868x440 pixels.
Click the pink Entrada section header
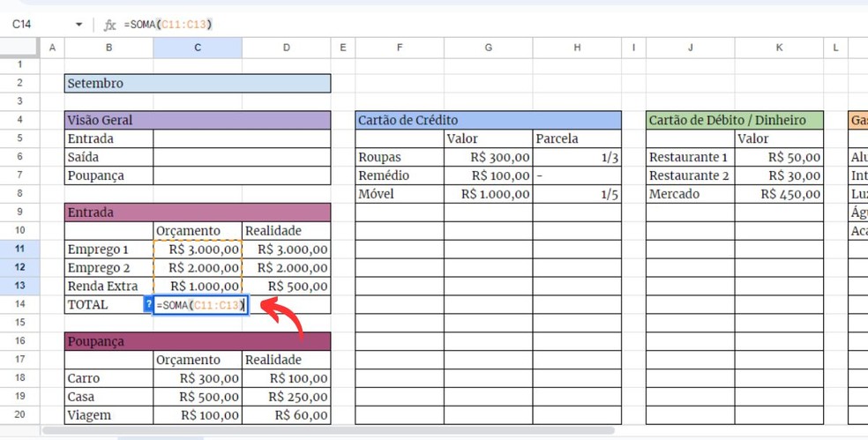pyautogui.click(x=198, y=212)
